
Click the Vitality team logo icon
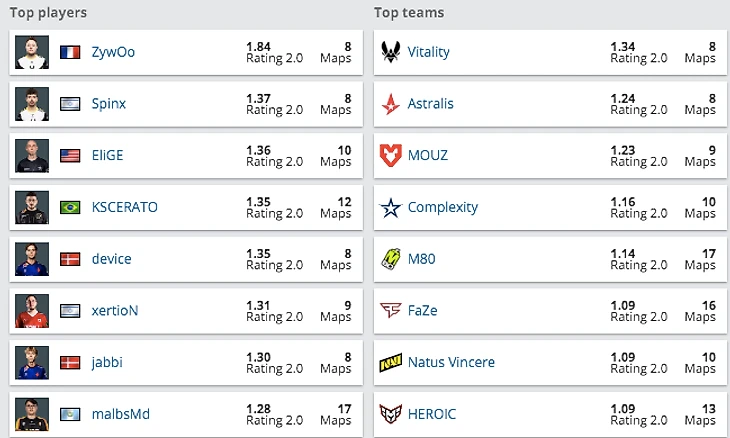tap(390, 52)
